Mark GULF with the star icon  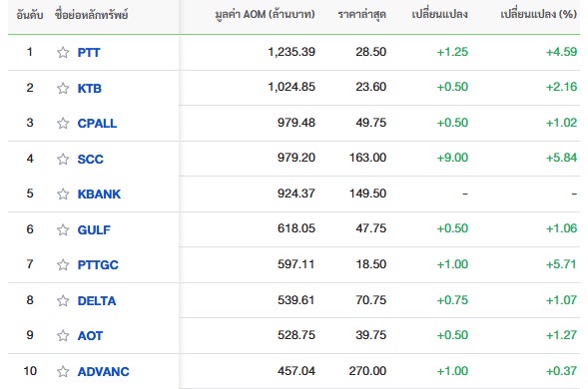click(63, 229)
